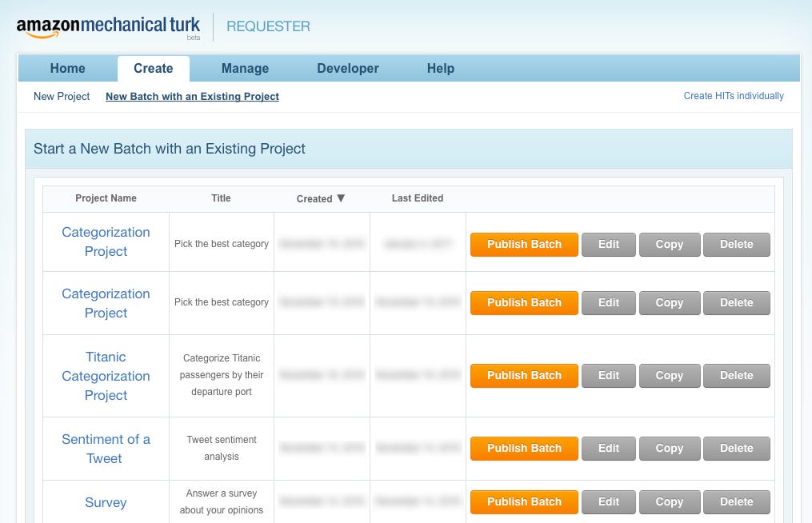Switch to the Home tab
This screenshot has height=523, width=812.
67,68
